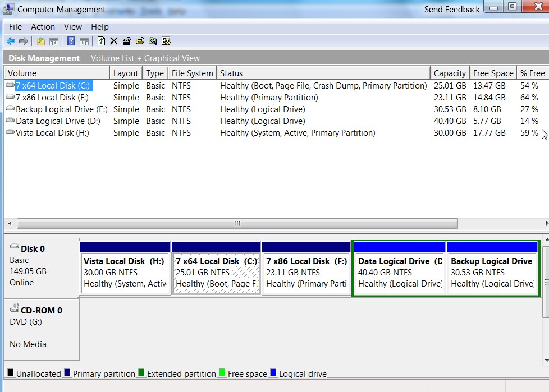Click the Disk 0 hard drive icon

coord(15,247)
